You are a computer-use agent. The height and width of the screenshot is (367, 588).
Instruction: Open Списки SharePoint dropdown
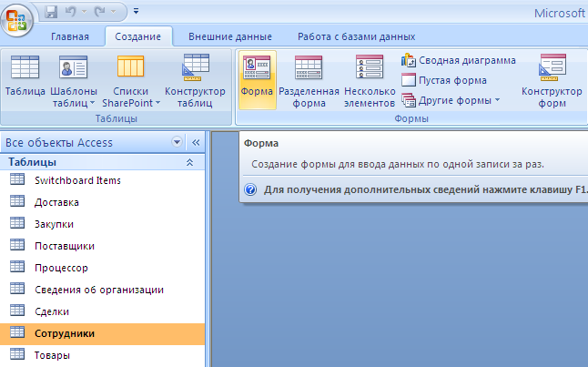pyautogui.click(x=131, y=80)
